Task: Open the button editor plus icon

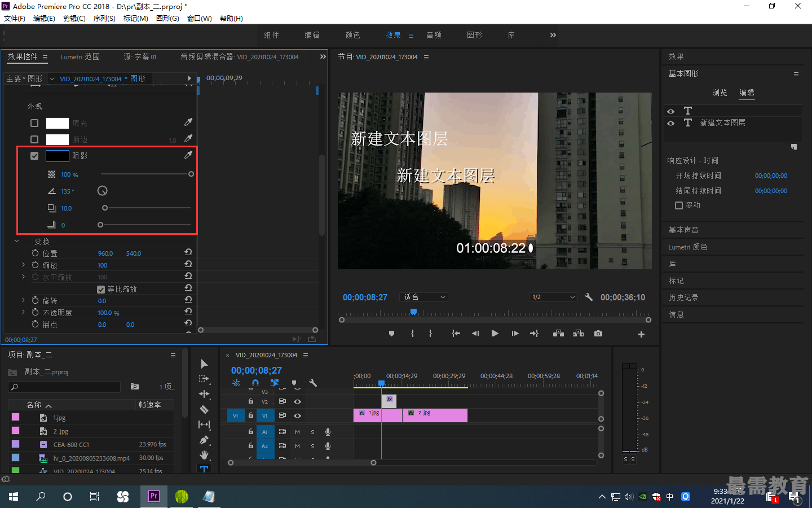Action: click(x=641, y=334)
